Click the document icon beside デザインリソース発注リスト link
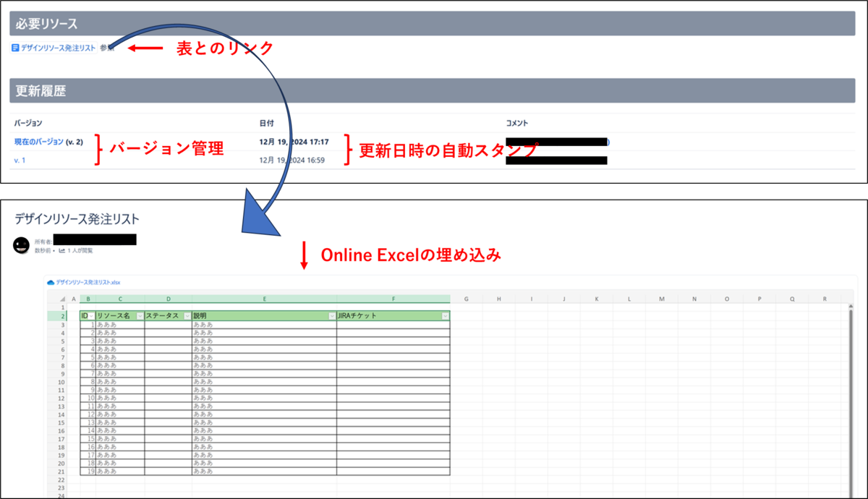This screenshot has width=868, height=499. (15, 48)
